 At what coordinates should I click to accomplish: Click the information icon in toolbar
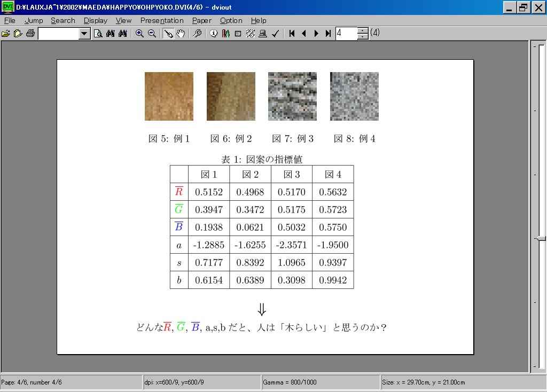click(214, 34)
